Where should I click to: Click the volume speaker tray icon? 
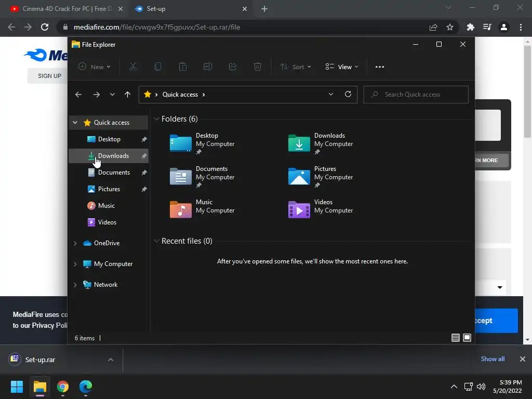click(x=481, y=387)
